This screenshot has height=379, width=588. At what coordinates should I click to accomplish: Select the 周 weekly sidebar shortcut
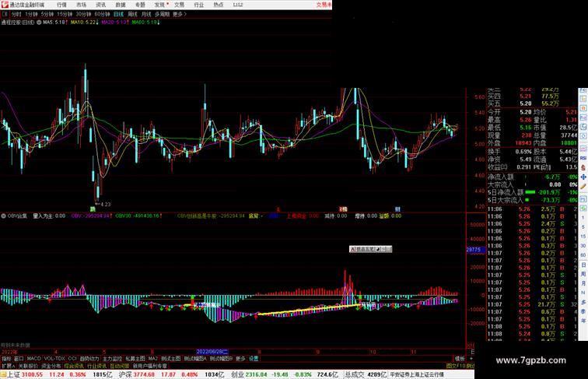pos(583,274)
